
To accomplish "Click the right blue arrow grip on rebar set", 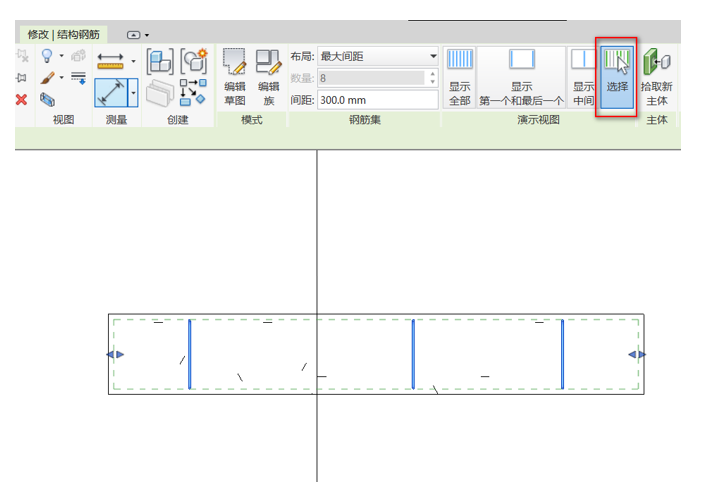I will 637,355.
